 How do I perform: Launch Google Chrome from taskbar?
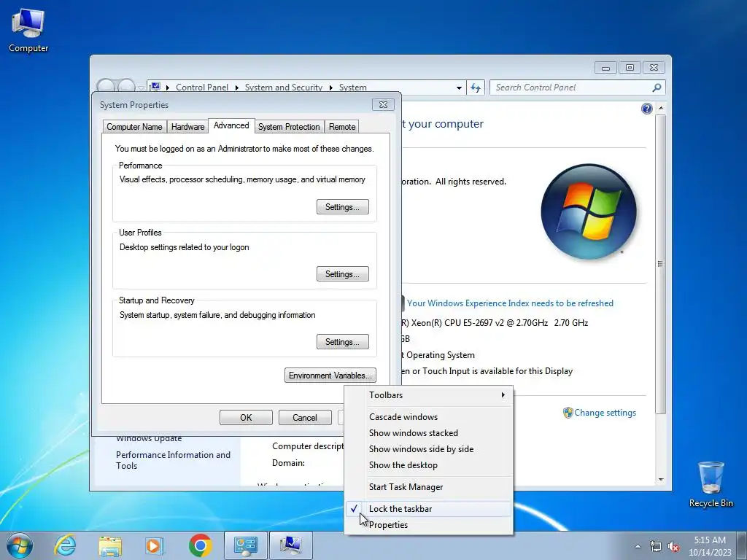point(200,545)
